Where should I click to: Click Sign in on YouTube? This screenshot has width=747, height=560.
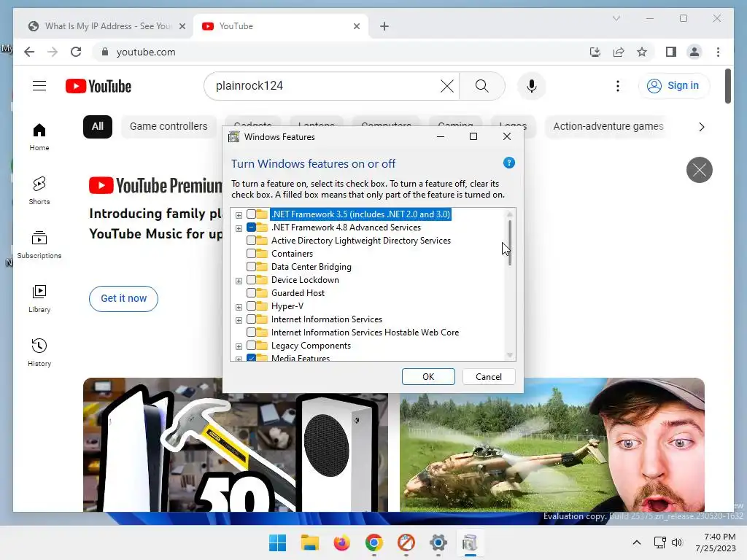673,86
